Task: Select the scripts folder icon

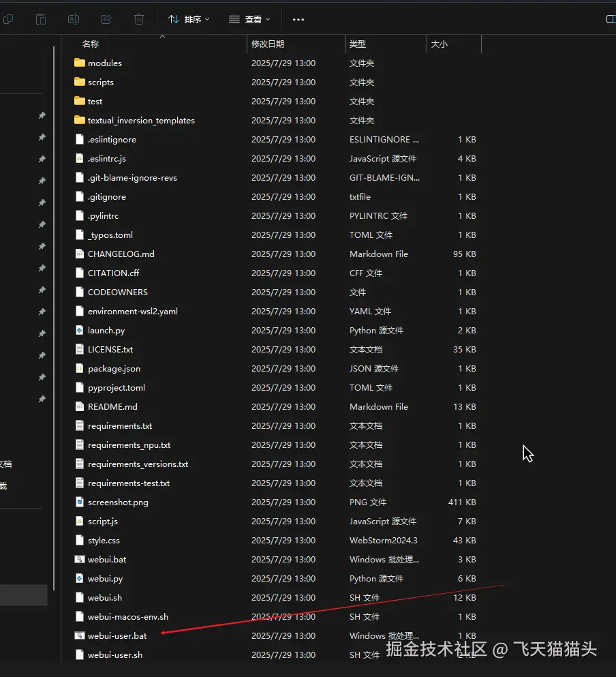Action: pos(80,82)
